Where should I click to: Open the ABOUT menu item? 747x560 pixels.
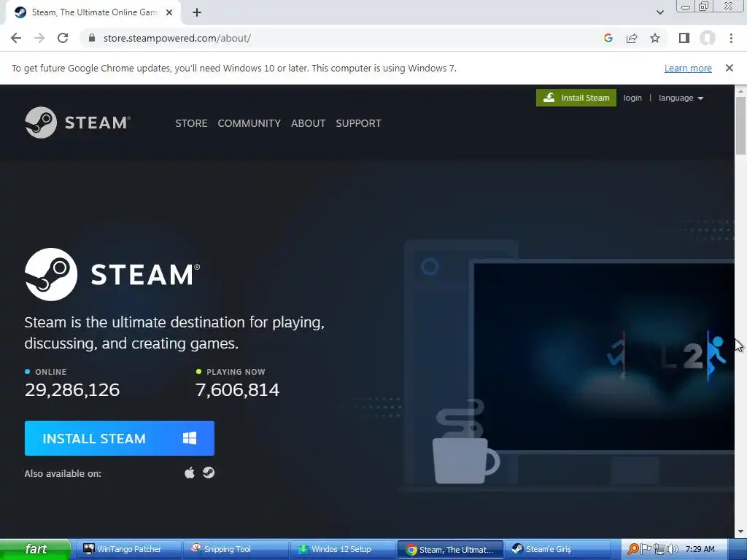tap(309, 123)
